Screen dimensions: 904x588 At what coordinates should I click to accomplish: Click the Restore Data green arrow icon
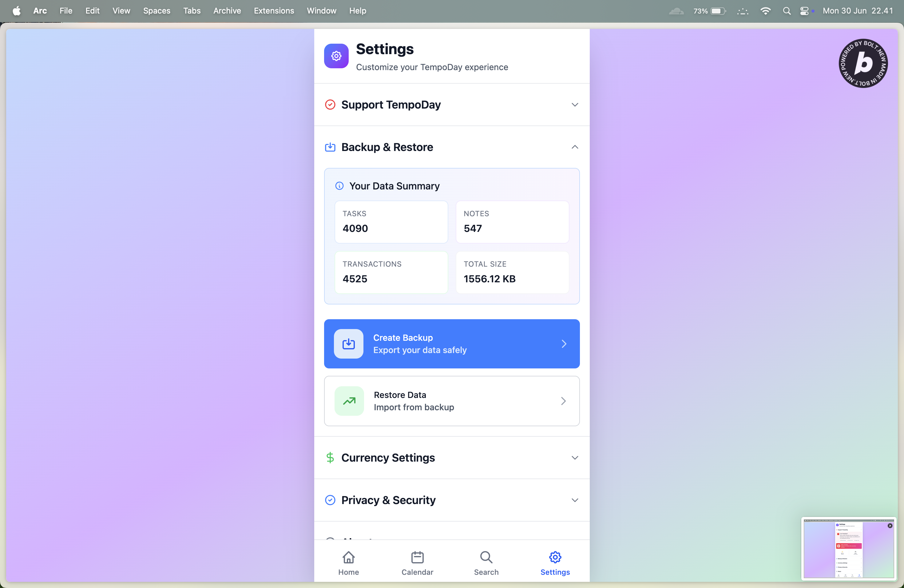point(349,401)
